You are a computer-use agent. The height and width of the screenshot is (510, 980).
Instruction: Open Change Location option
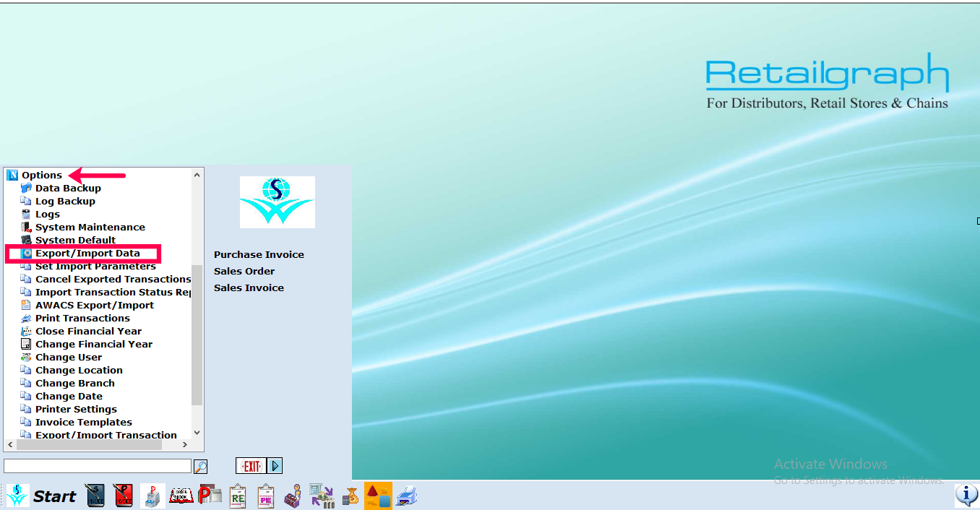point(79,370)
